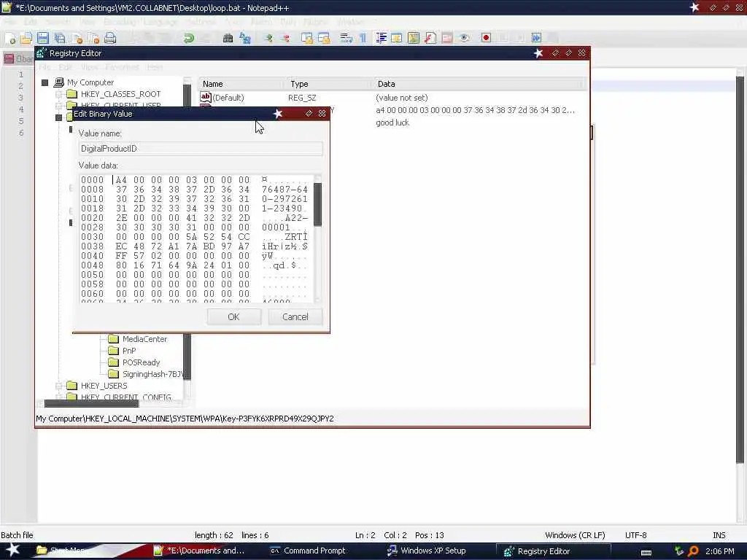Viewport: 747px width, 560px height.
Task: Click Cancel in Edit Binary Value dialog
Action: tap(295, 316)
